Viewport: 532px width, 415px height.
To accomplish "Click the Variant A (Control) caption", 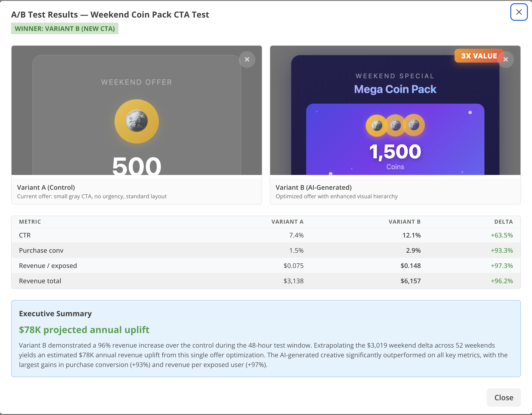I will [x=46, y=187].
